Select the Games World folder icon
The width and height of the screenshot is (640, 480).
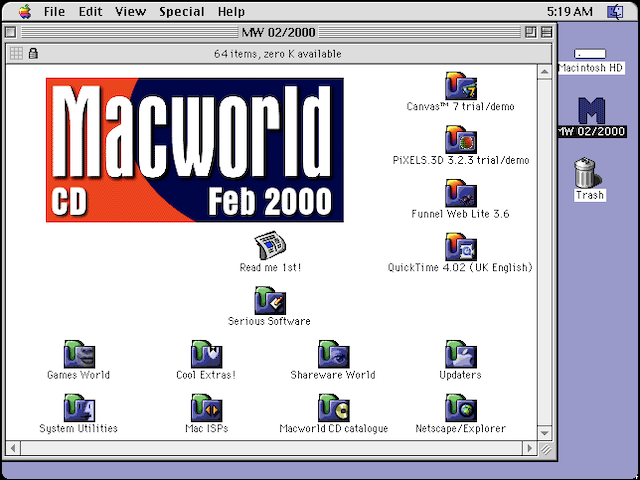click(x=79, y=354)
